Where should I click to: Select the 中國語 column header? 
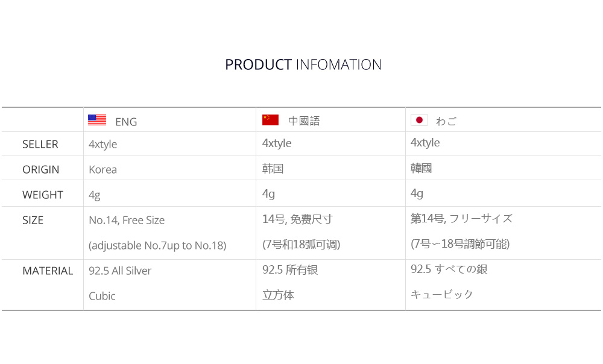(304, 121)
